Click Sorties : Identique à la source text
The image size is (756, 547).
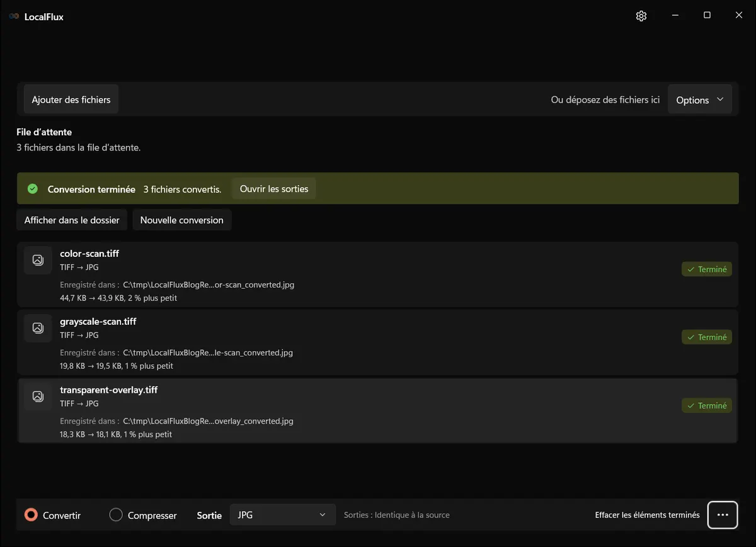397,515
